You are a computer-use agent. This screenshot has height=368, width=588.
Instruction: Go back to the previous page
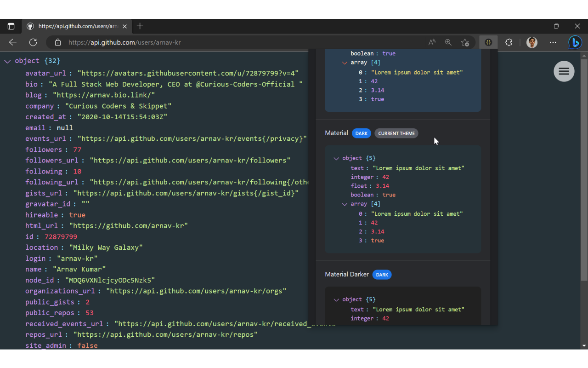(13, 42)
